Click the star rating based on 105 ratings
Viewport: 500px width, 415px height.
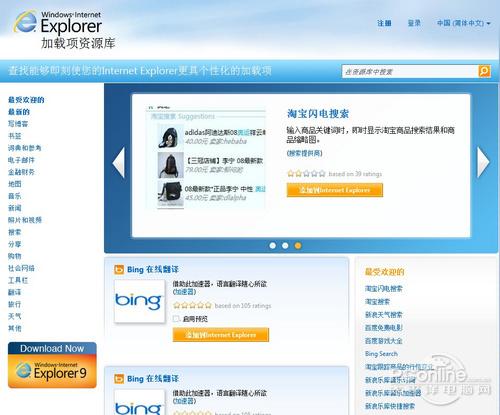(192, 305)
